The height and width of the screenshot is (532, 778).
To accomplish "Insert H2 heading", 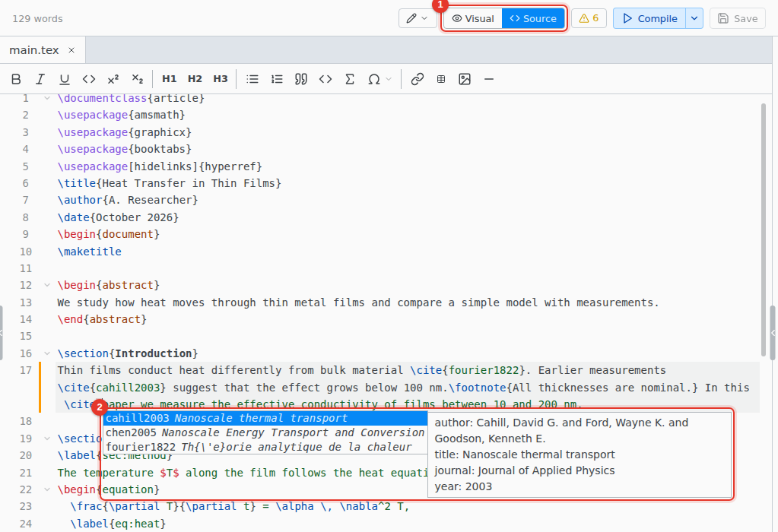I will point(195,79).
